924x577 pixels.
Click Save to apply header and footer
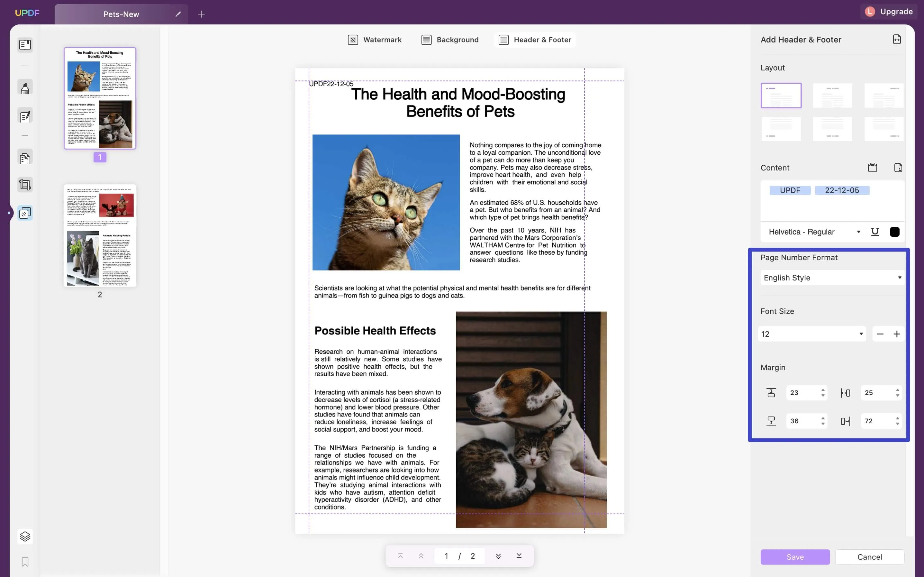[x=795, y=556]
